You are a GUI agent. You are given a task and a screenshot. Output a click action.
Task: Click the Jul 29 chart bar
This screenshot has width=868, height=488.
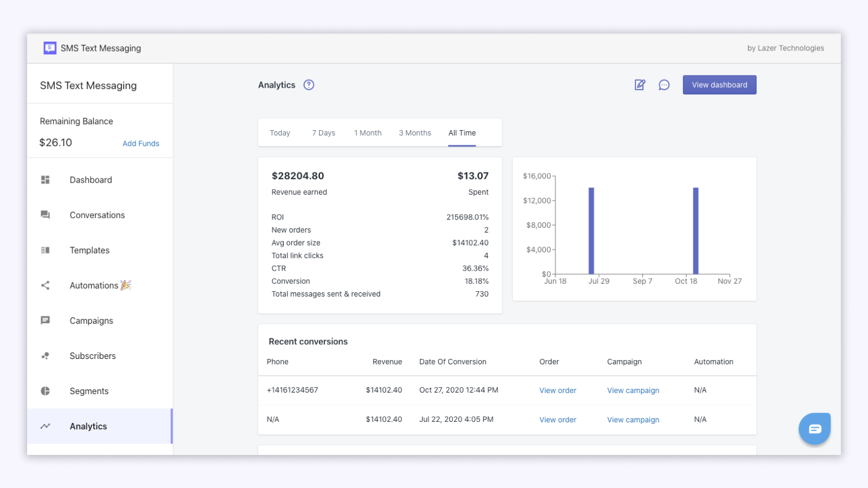[x=591, y=231]
